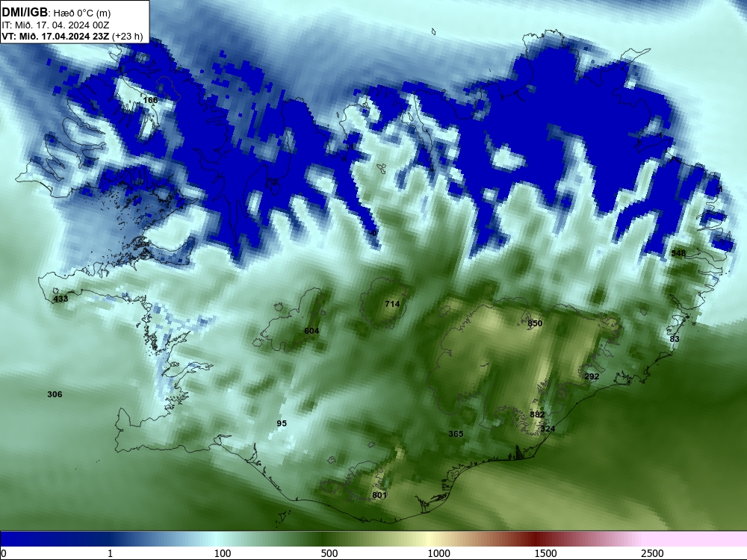
Task: Click the 100 label of the colour scale
Action: pos(223,553)
